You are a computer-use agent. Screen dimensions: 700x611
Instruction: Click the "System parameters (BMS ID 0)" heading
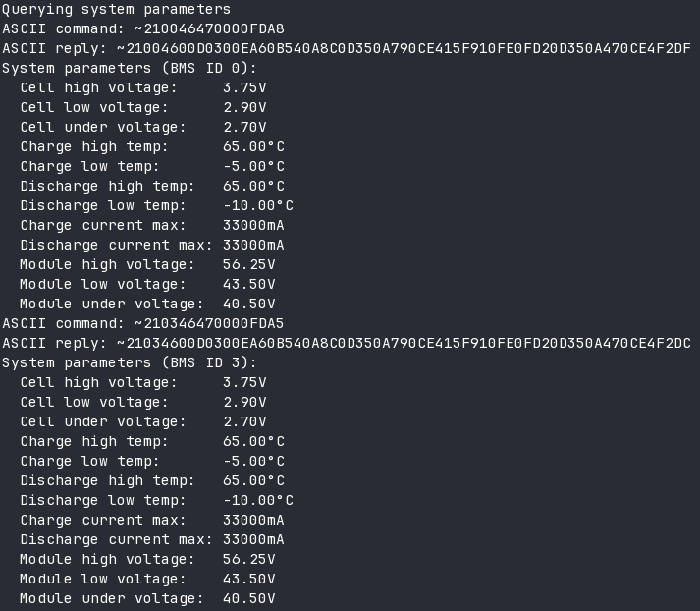click(130, 68)
